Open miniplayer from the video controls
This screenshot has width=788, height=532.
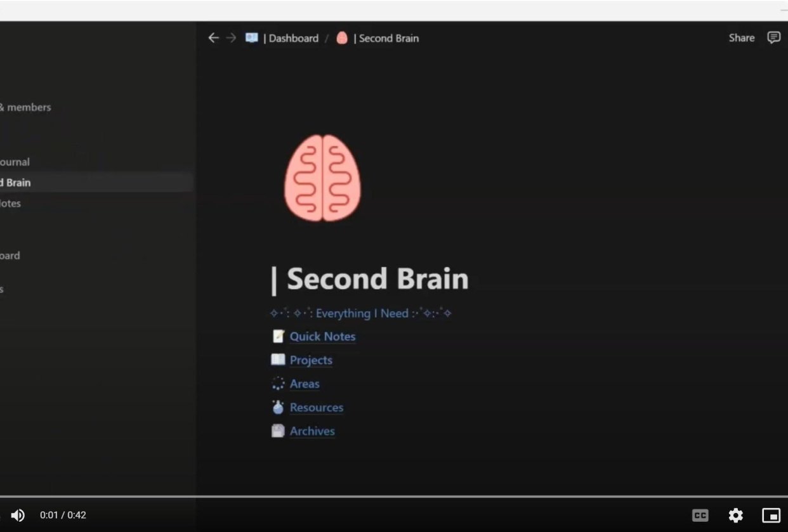click(x=772, y=516)
